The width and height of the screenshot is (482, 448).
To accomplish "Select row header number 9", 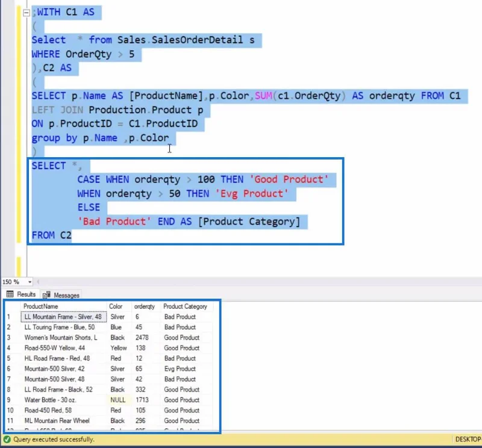I will click(x=12, y=400).
